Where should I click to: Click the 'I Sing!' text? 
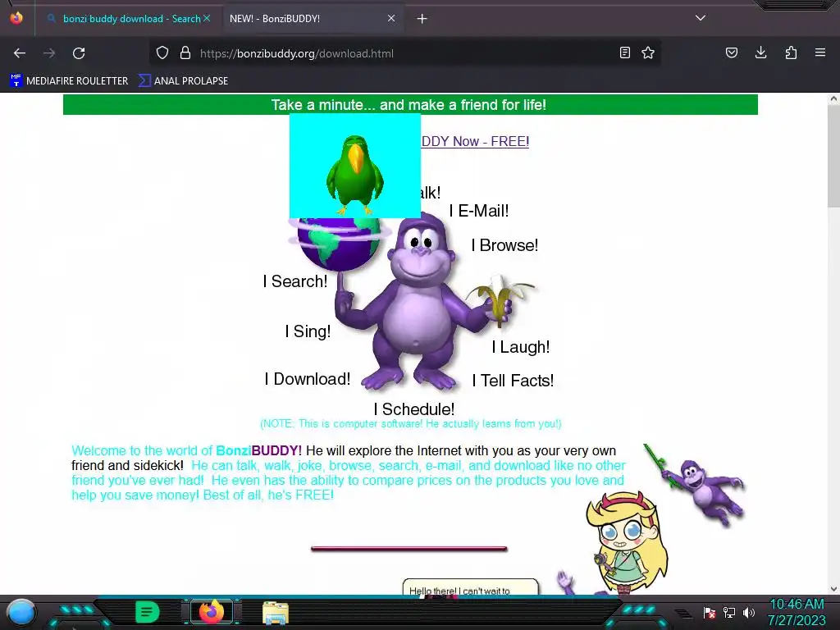coord(308,331)
